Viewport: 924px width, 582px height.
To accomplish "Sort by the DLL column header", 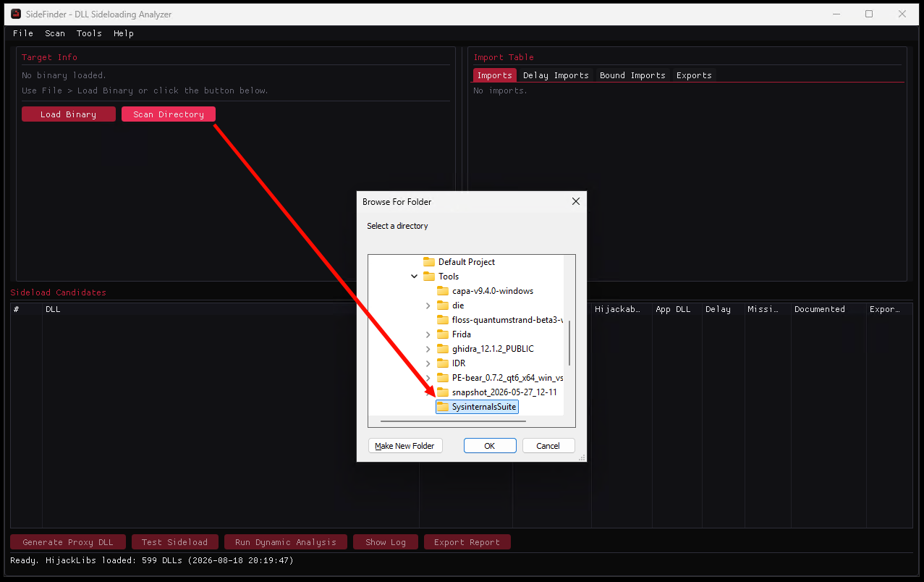I will (x=231, y=309).
